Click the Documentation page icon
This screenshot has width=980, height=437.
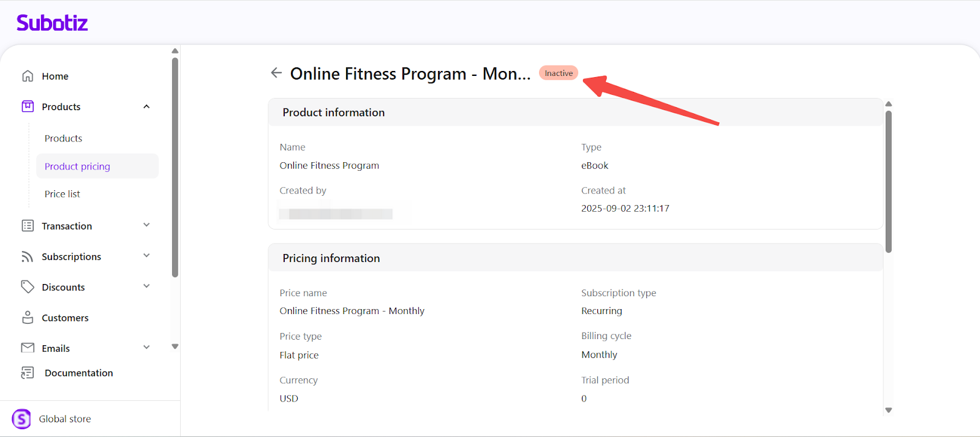pyautogui.click(x=28, y=373)
